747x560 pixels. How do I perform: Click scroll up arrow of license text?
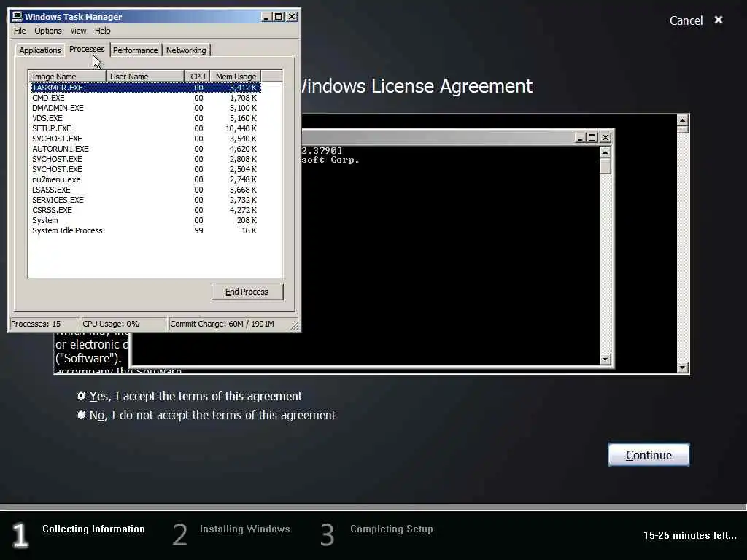point(682,120)
